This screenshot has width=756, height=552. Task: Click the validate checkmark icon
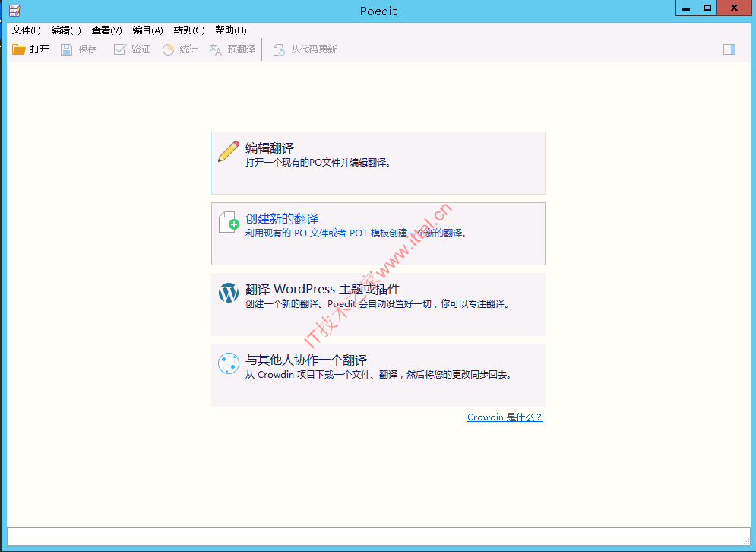click(x=119, y=49)
